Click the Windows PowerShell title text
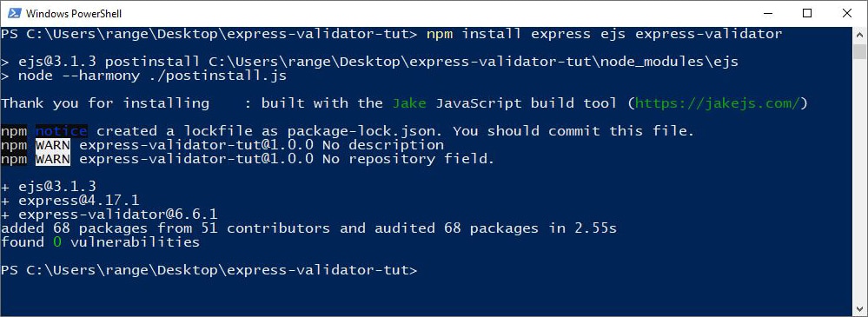 click(x=74, y=14)
